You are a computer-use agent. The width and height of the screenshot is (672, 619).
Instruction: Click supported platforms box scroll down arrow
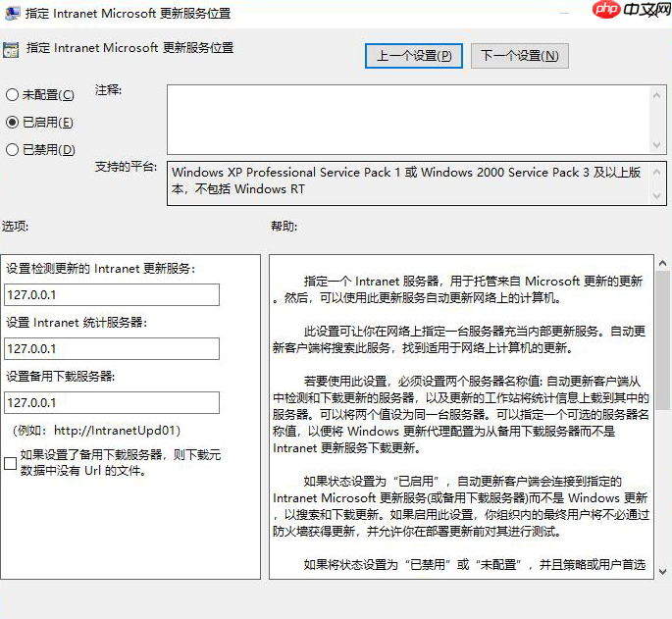(x=656, y=196)
